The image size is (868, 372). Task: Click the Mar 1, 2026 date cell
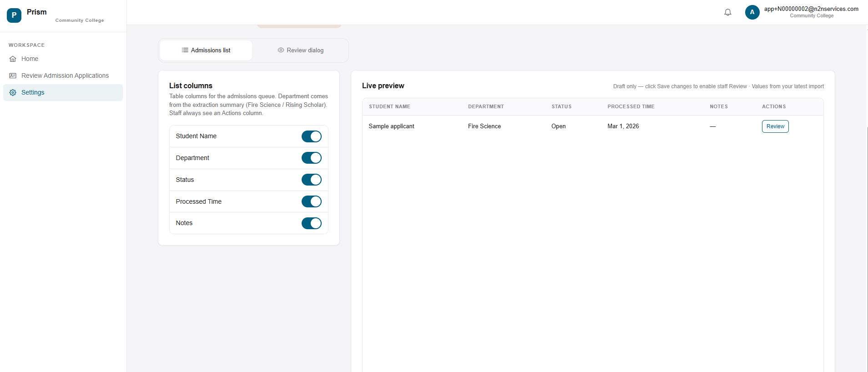point(623,126)
